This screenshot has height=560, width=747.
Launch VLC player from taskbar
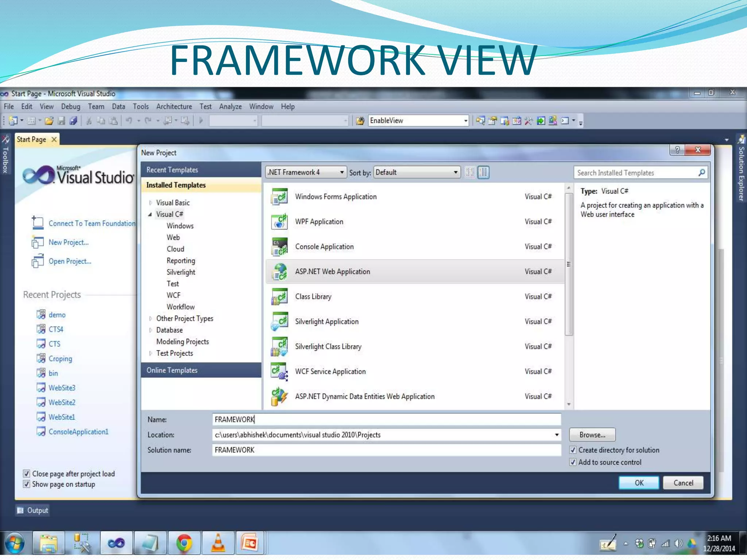(218, 543)
